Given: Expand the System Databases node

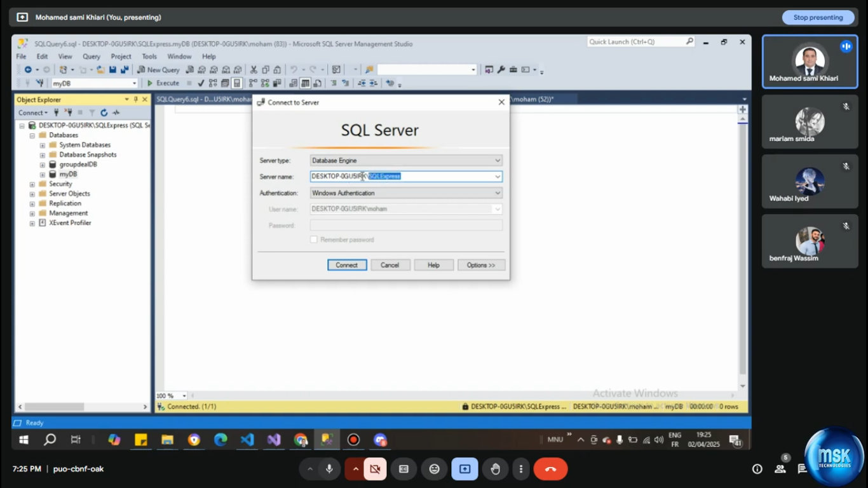Looking at the screenshot, I should [42, 145].
